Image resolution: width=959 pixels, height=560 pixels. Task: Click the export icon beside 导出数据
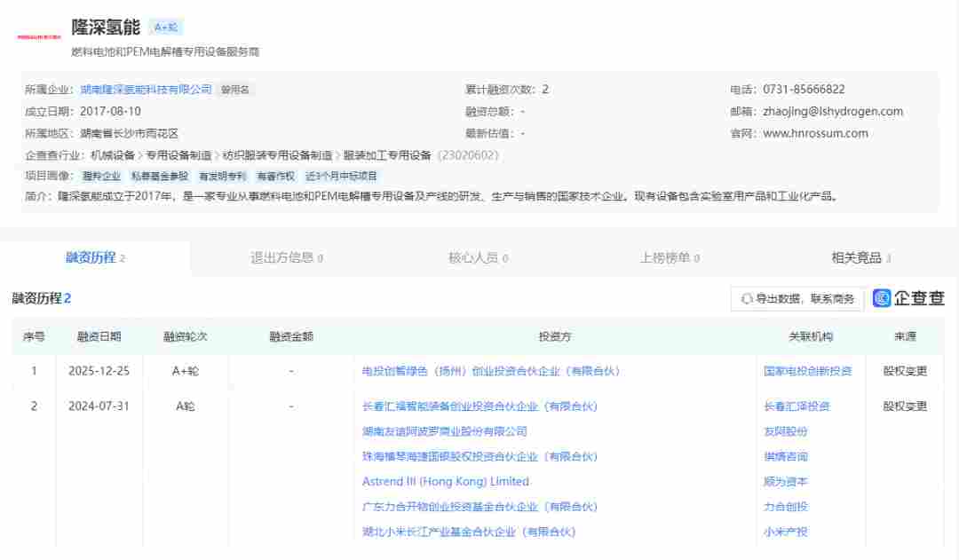point(747,298)
